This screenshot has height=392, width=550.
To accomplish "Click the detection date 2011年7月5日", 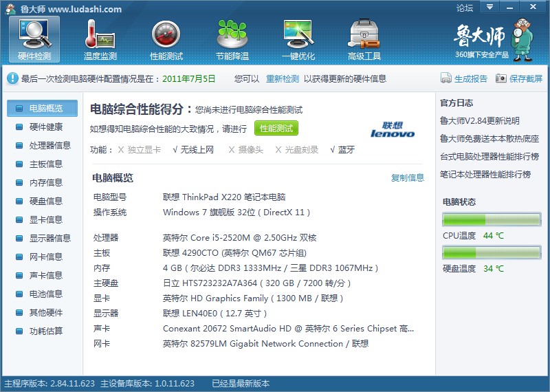I will (188, 78).
